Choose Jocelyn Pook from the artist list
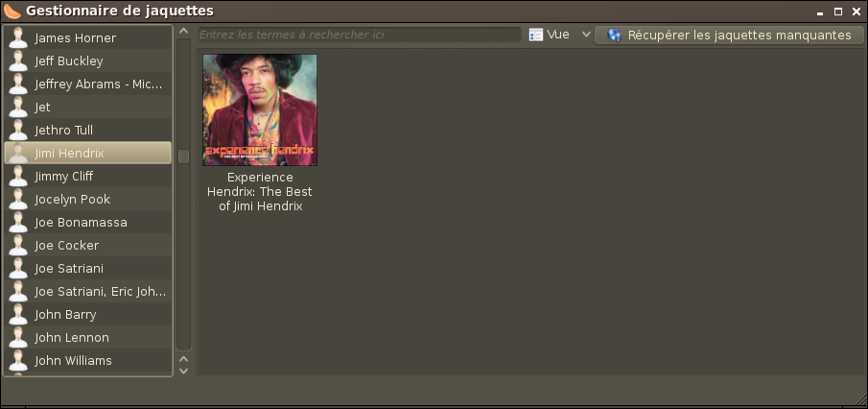Viewport: 868px width, 409px height. pyautogui.click(x=72, y=200)
